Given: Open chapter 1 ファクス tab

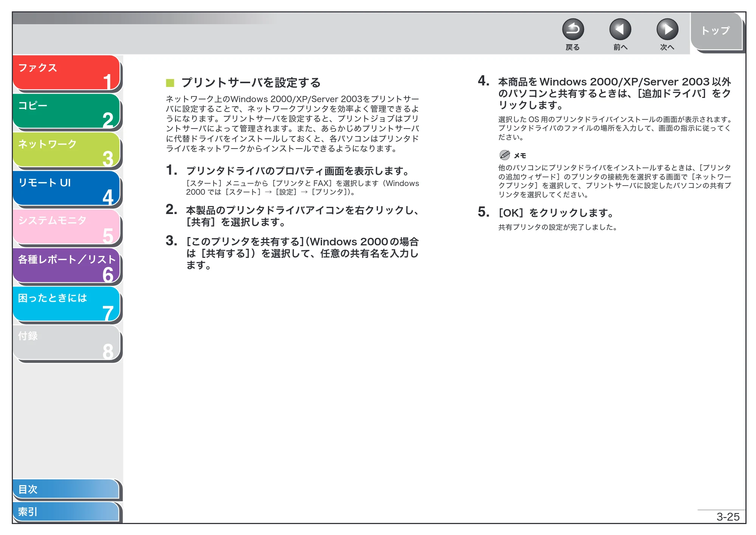Looking at the screenshot, I should (x=67, y=73).
